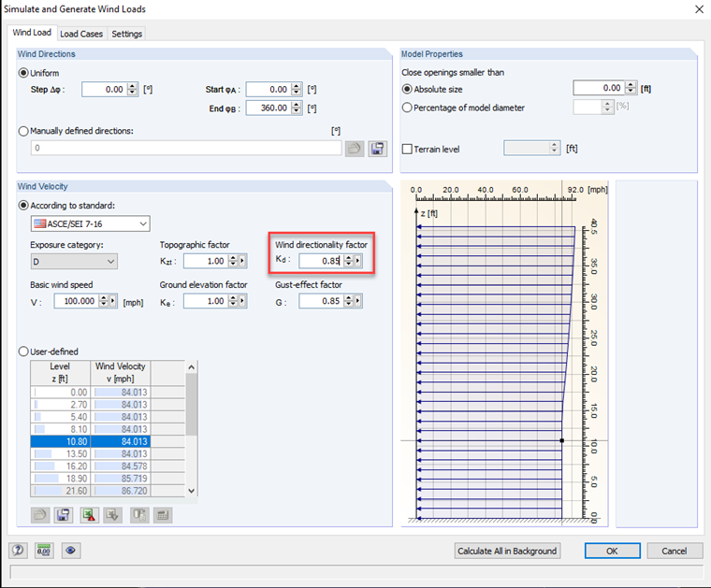Adjust End φB spinner arrows

pyautogui.click(x=297, y=108)
